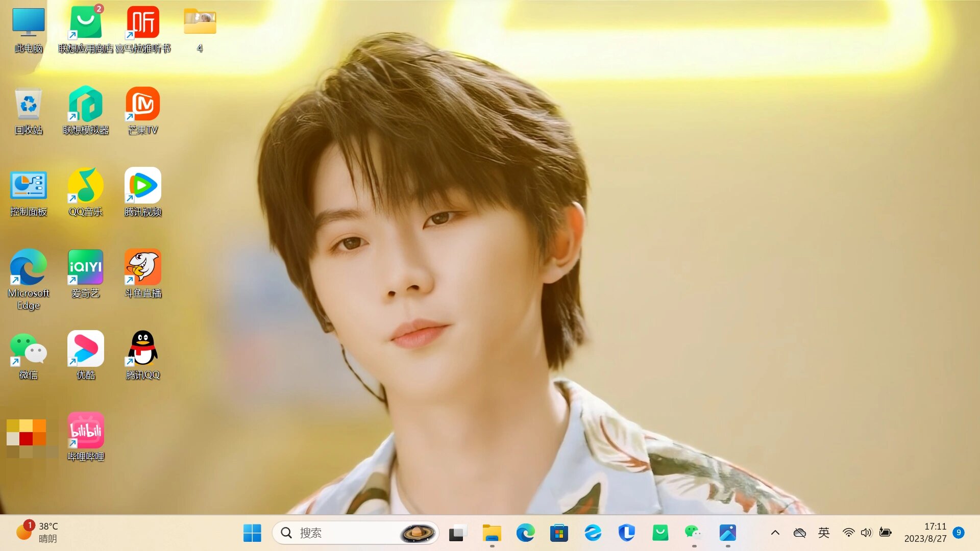The image size is (980, 551).
Task: Open Task View on the taskbar
Action: click(458, 533)
